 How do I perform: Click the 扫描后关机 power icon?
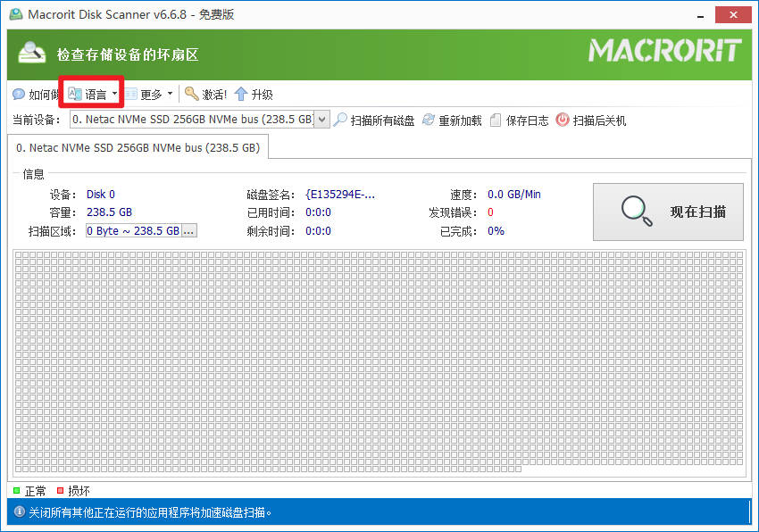(x=563, y=120)
